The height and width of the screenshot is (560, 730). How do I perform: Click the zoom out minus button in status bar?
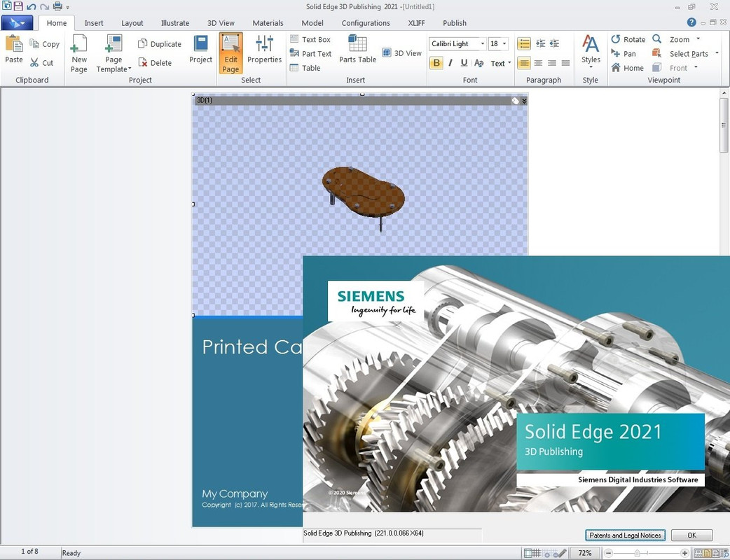(608, 553)
